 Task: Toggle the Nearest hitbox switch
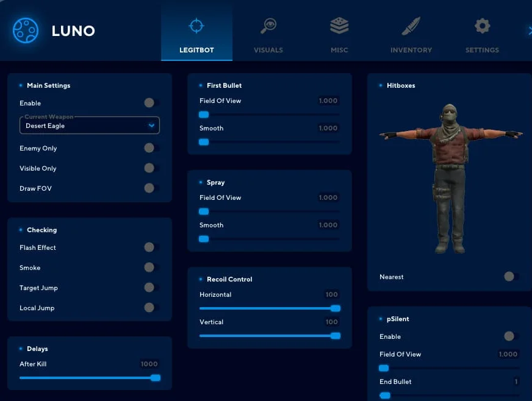coord(511,277)
